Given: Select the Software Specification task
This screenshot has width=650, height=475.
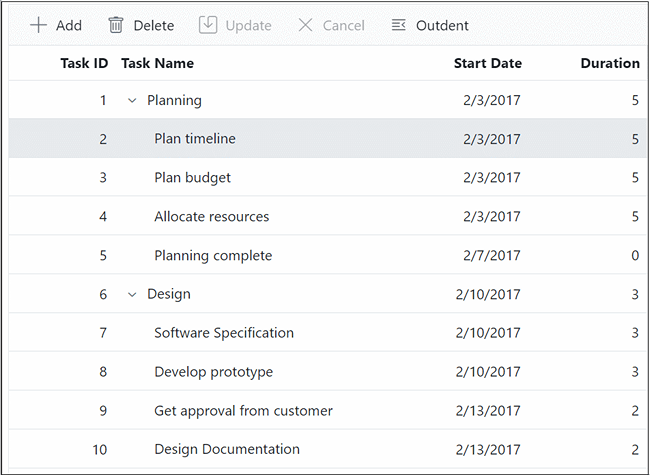Looking at the screenshot, I should 224,333.
